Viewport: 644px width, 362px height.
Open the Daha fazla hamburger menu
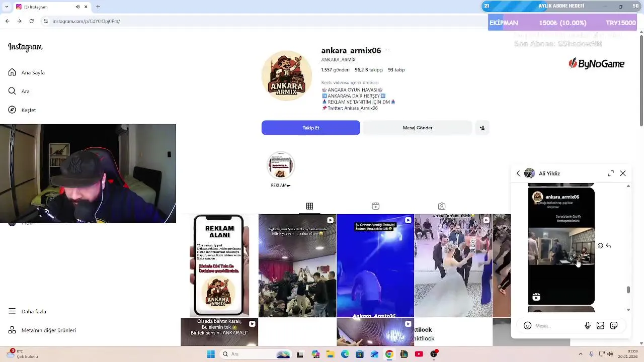[x=12, y=311]
